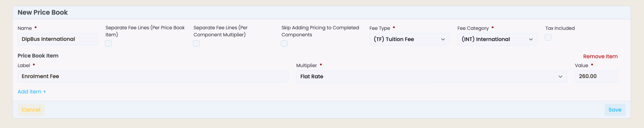
Task: Cancel the new price book form
Action: point(31,110)
